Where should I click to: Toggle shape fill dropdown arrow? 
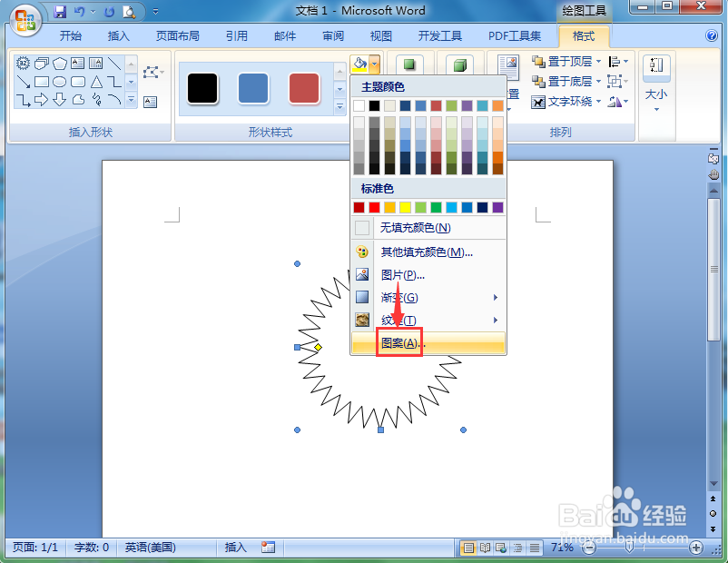click(375, 64)
